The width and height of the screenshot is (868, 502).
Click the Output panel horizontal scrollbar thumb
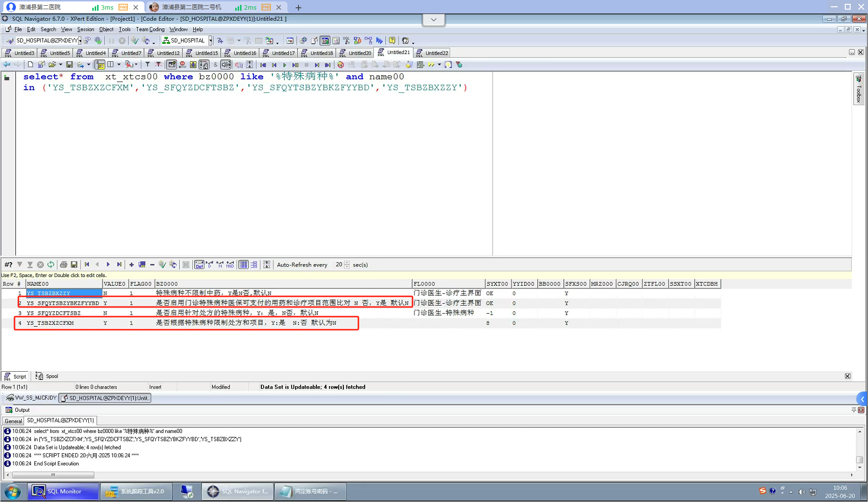click(53, 475)
